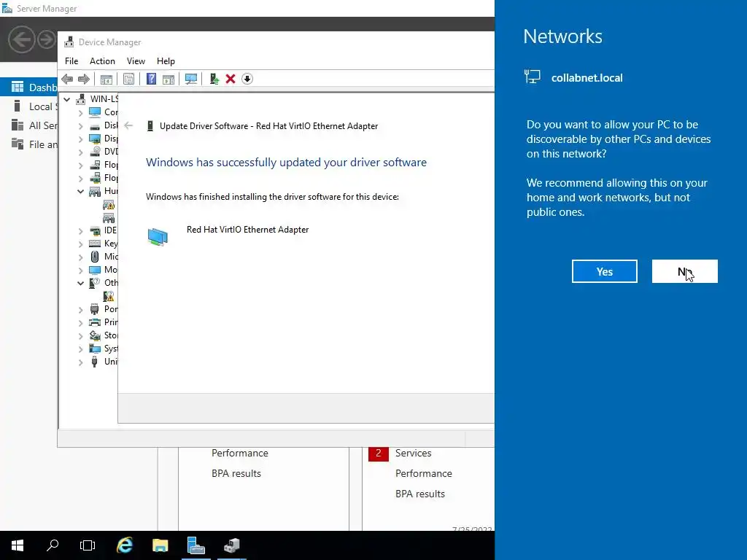Select Local Server in Server Manager sidebar
The width and height of the screenshot is (747, 560).
click(28, 106)
